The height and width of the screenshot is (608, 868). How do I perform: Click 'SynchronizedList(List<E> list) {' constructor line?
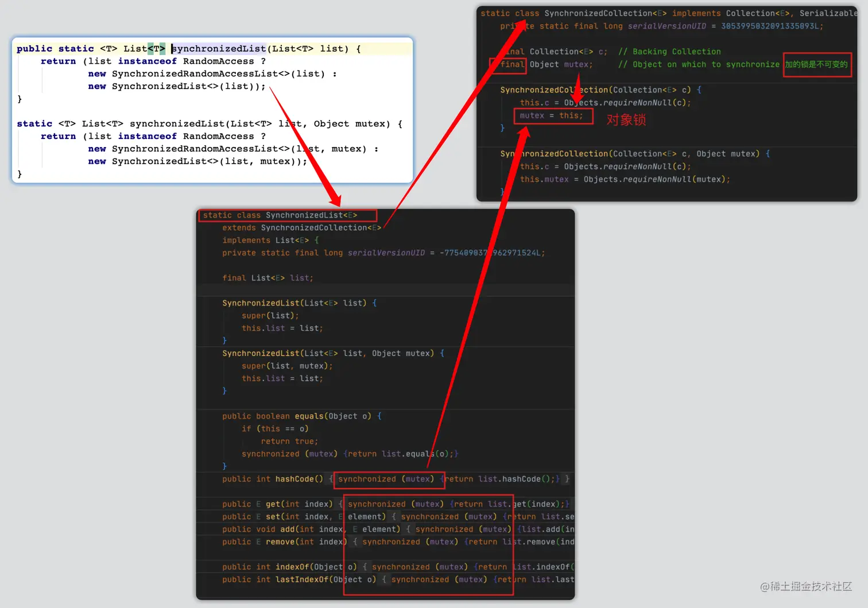300,303
